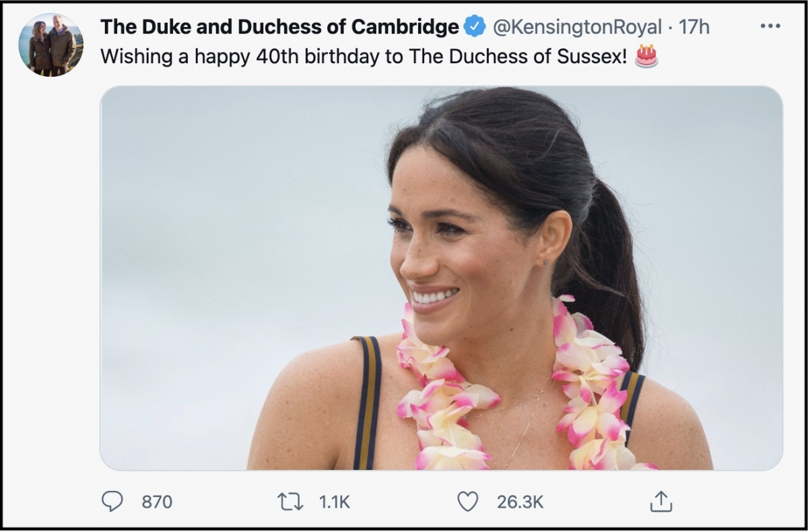Viewport: 808px width, 532px height.
Task: Open the three-dot more options menu
Action: tap(770, 28)
